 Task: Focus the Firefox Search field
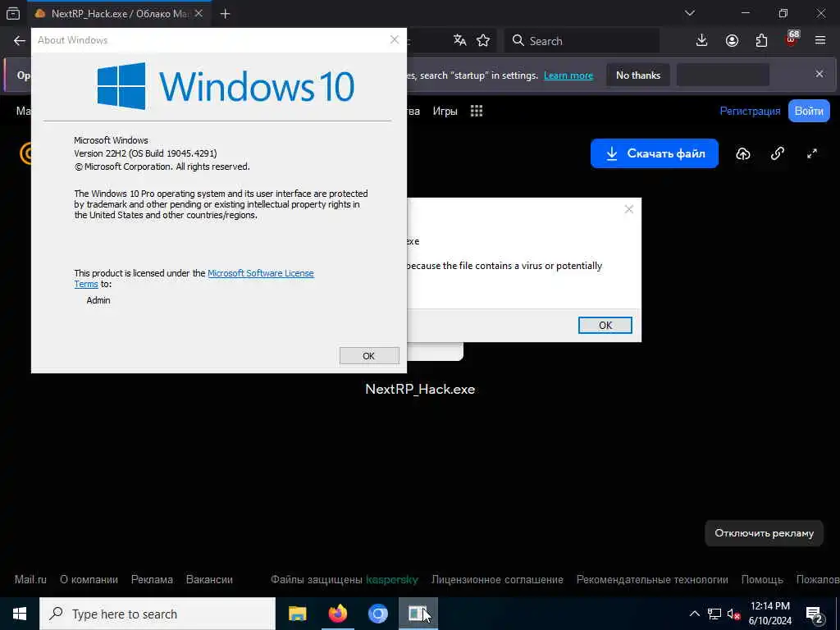pos(582,41)
